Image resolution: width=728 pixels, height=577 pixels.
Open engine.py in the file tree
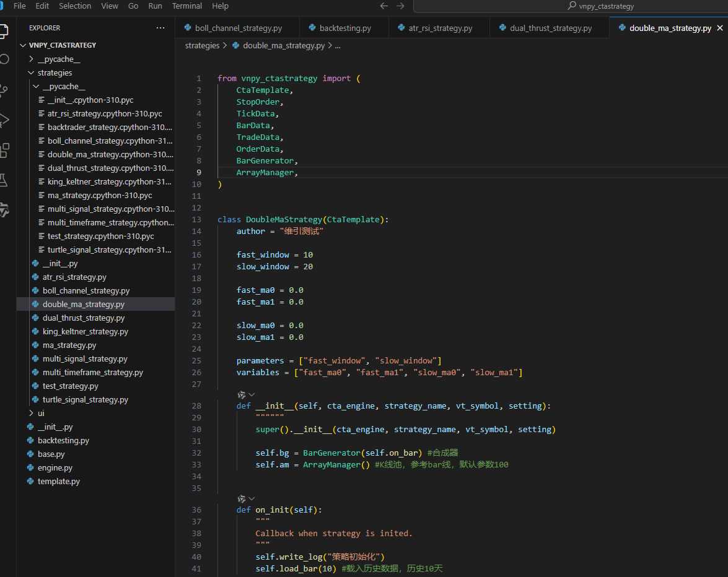coord(55,468)
